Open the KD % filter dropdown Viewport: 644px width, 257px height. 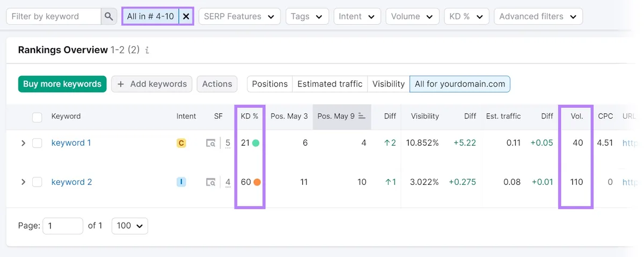click(466, 16)
